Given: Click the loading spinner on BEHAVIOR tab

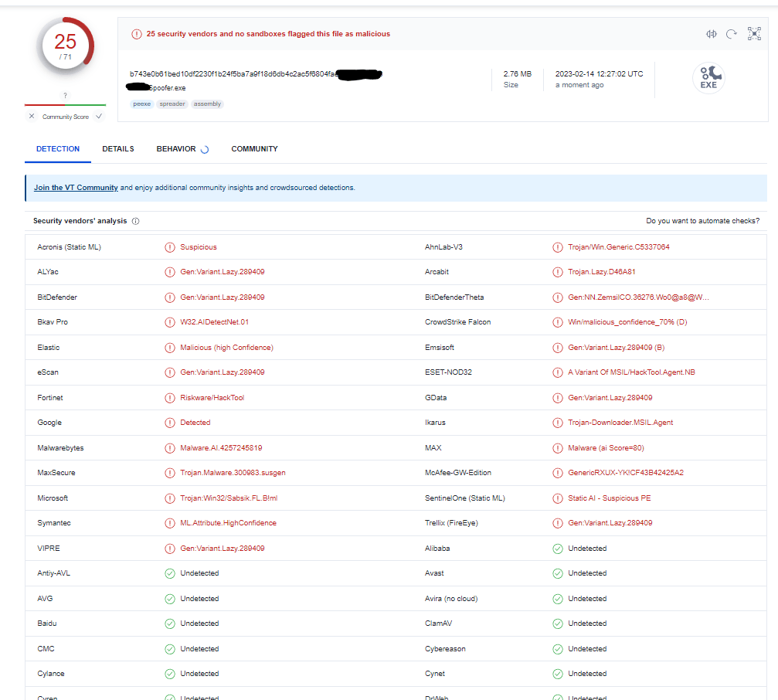Looking at the screenshot, I should click(x=205, y=149).
